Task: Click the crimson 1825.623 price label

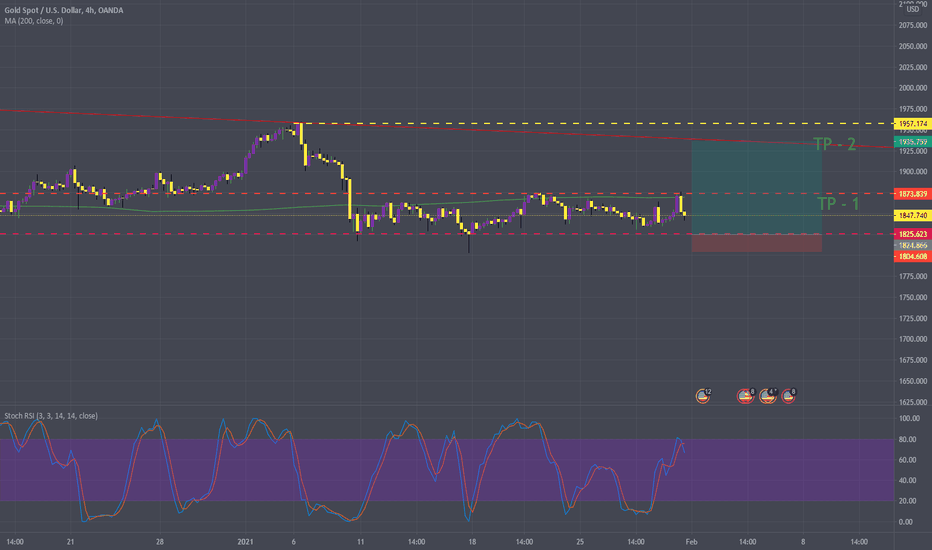Action: pos(912,234)
